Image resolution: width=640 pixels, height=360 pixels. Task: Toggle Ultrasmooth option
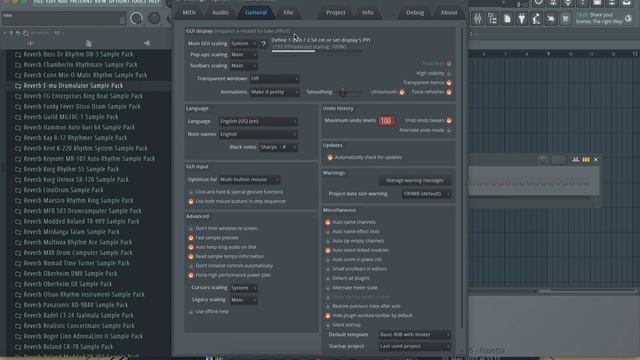point(402,92)
